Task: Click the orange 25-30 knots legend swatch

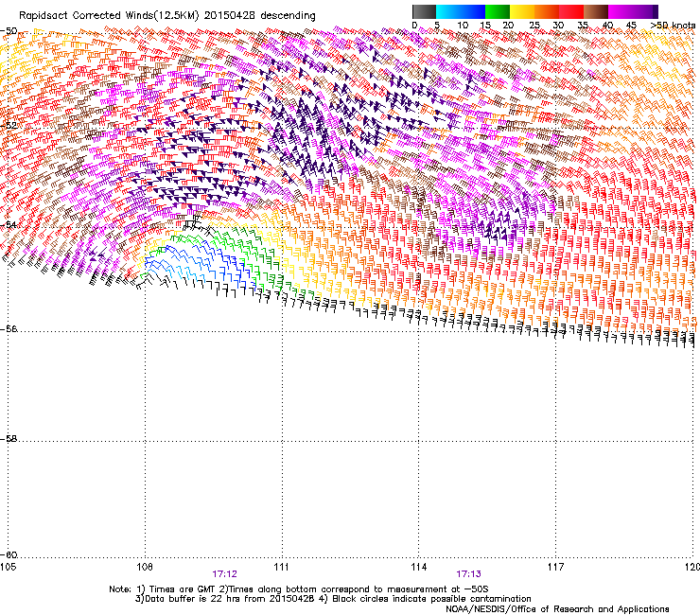Action: pyautogui.click(x=547, y=11)
